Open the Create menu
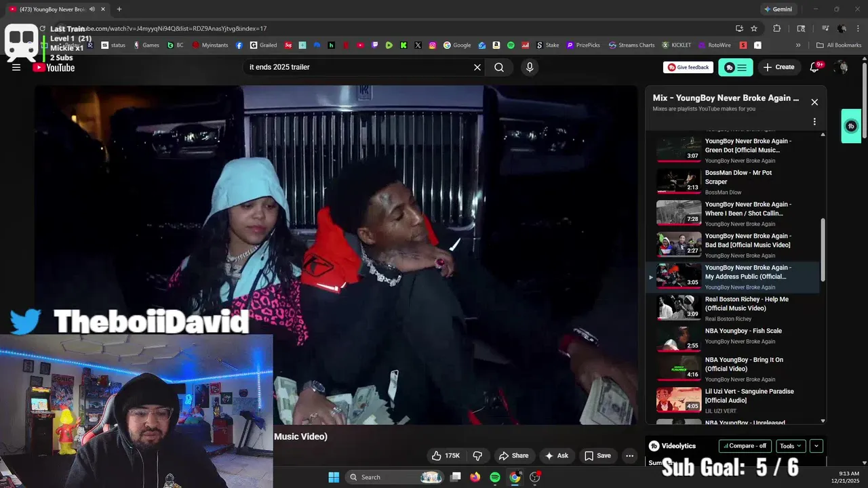 coord(779,67)
